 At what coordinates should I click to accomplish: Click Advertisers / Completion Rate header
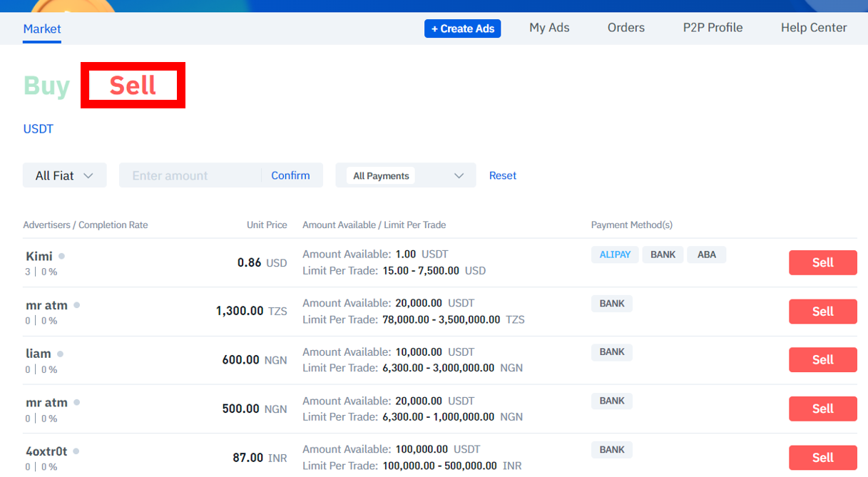86,225
